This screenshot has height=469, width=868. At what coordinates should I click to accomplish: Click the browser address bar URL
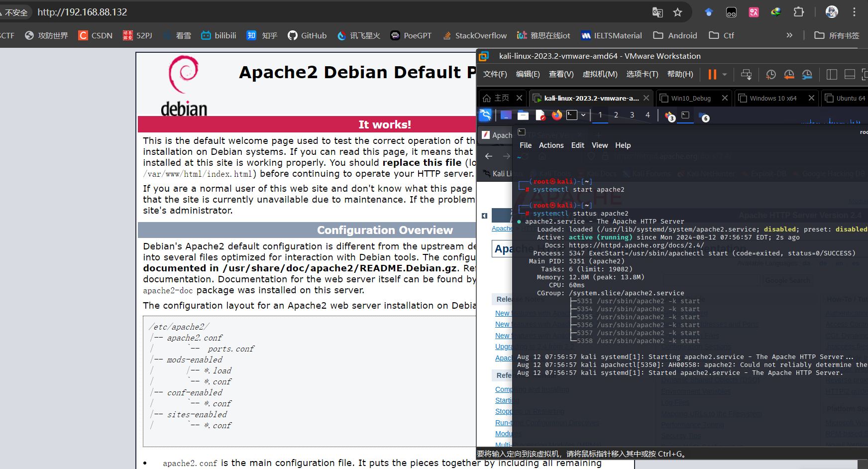(83, 12)
